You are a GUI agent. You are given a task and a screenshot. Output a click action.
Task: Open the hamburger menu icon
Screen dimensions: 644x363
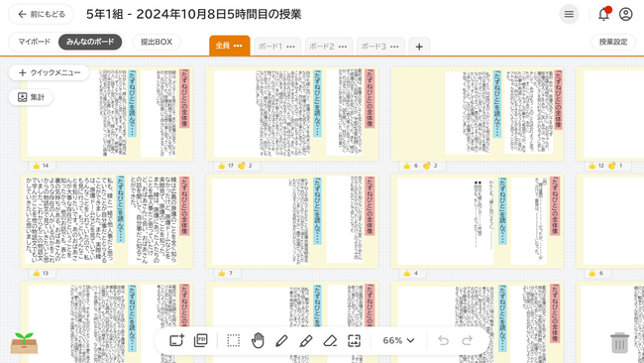(x=569, y=15)
